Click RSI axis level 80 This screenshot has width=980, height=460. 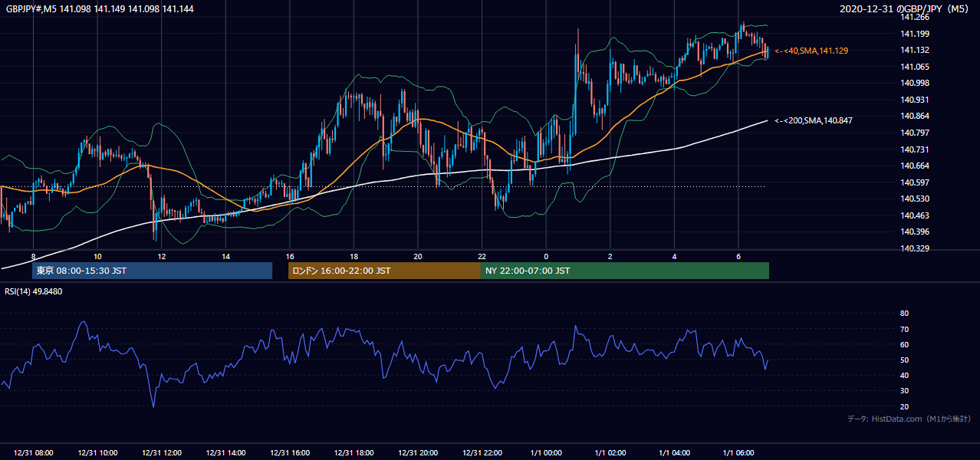pos(904,314)
